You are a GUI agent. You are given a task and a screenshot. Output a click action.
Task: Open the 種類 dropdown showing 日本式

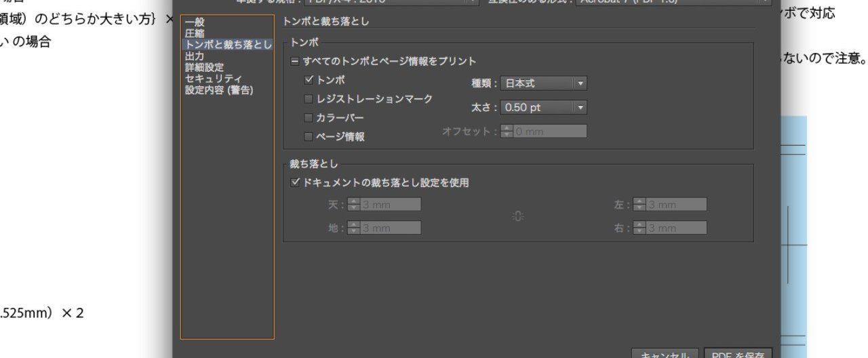[x=544, y=83]
